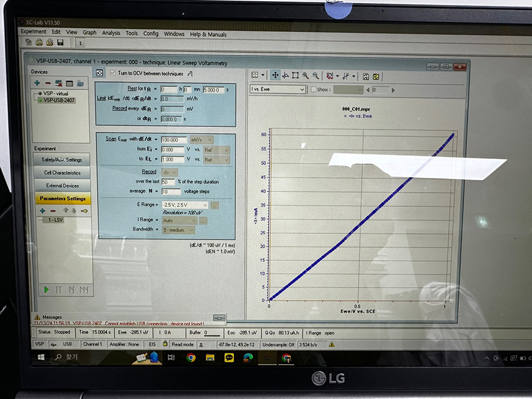Toggle the Show checkbox in graph panel

click(314, 89)
